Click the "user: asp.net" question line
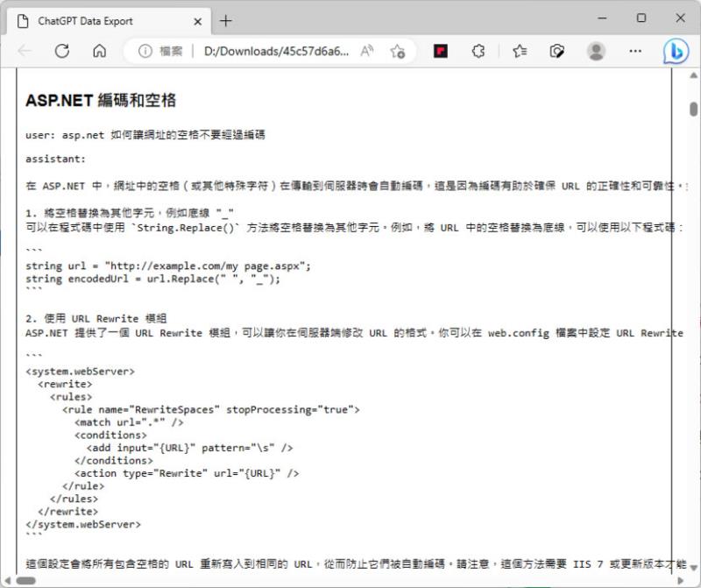Image resolution: width=701 pixels, height=588 pixels. coord(145,135)
